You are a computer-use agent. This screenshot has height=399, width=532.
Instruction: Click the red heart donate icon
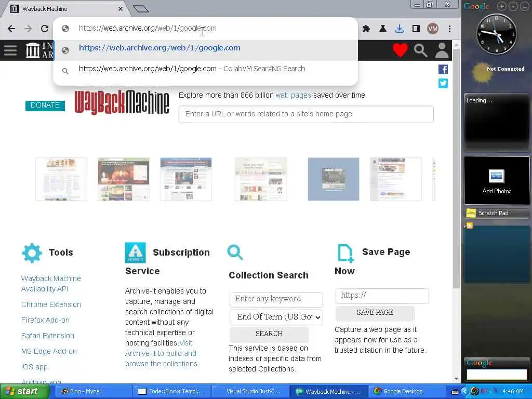tap(400, 50)
